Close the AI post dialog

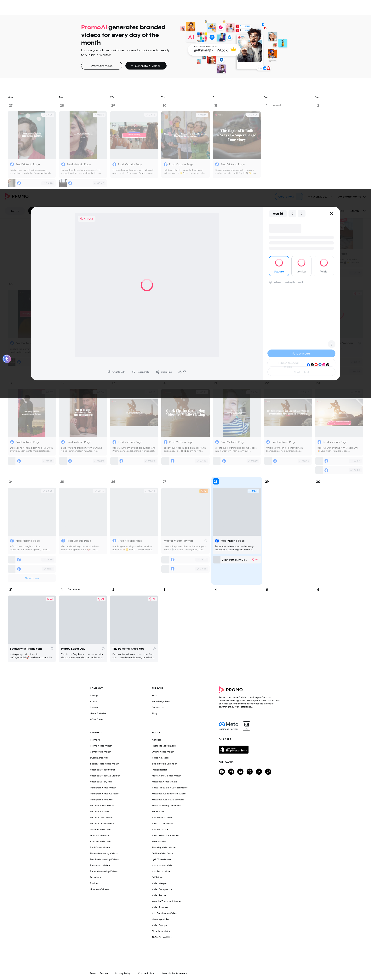[331, 213]
